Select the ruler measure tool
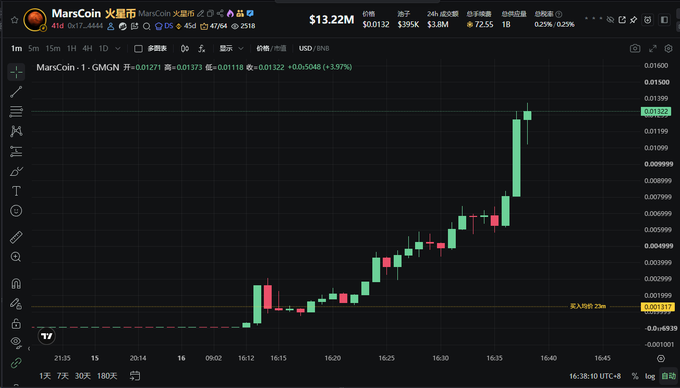This screenshot has height=388, width=680. click(x=16, y=237)
